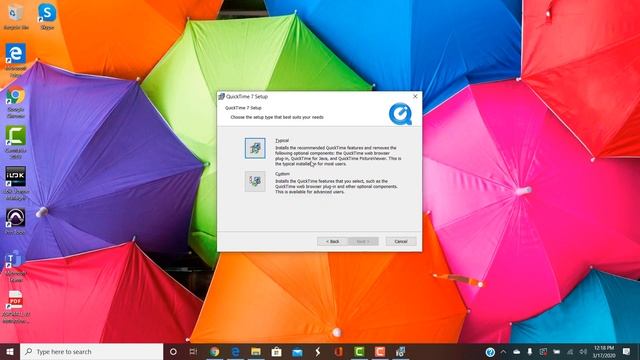Open the Camtasia desktop shortcut
The width and height of the screenshot is (640, 360).
pos(16,142)
